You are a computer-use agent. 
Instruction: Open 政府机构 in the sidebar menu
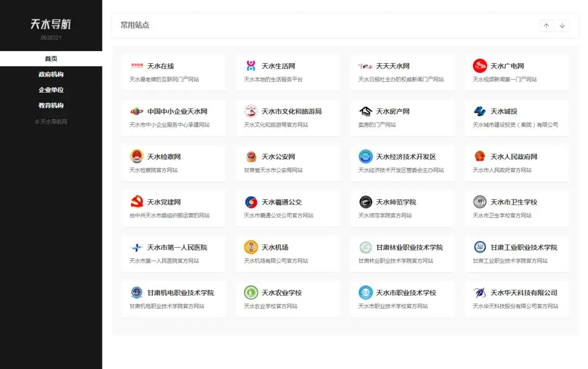click(51, 74)
